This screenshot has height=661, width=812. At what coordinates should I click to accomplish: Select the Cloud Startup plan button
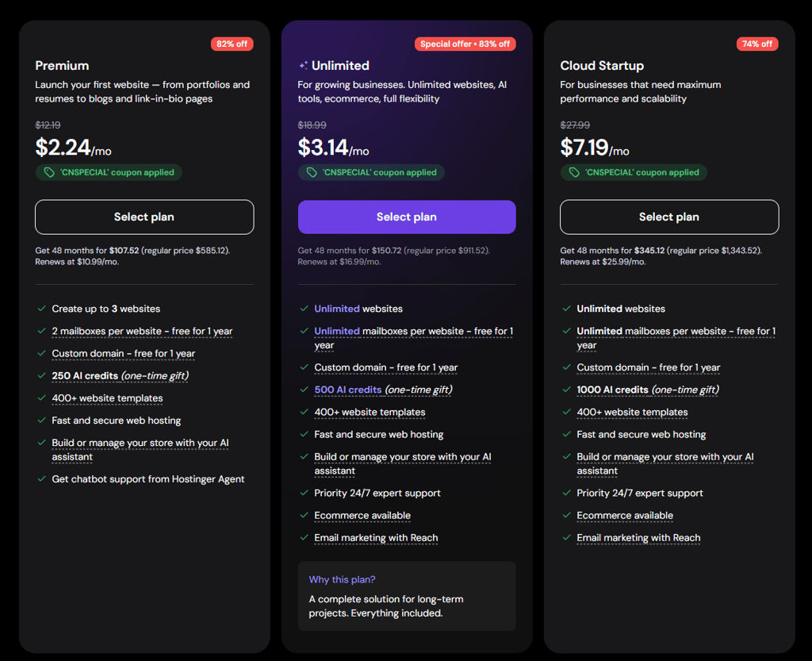pyautogui.click(x=669, y=217)
